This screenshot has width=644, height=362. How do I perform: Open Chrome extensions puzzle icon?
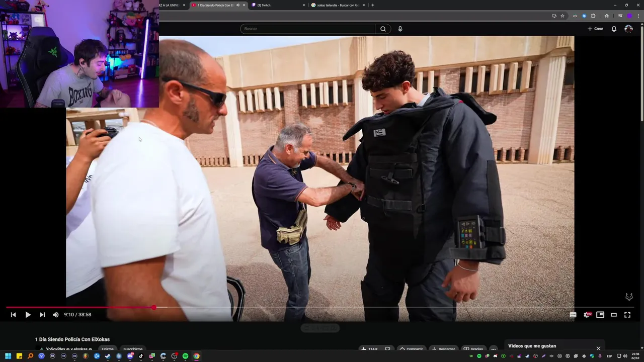click(x=593, y=16)
